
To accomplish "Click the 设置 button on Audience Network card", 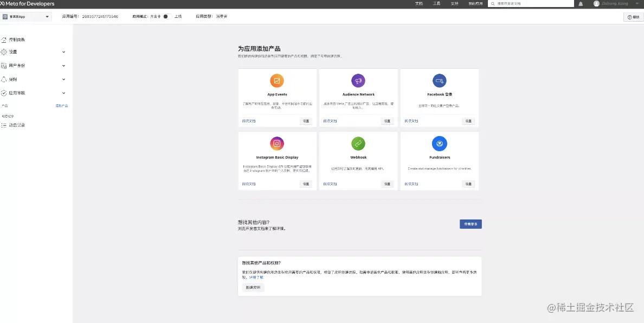I will point(387,121).
